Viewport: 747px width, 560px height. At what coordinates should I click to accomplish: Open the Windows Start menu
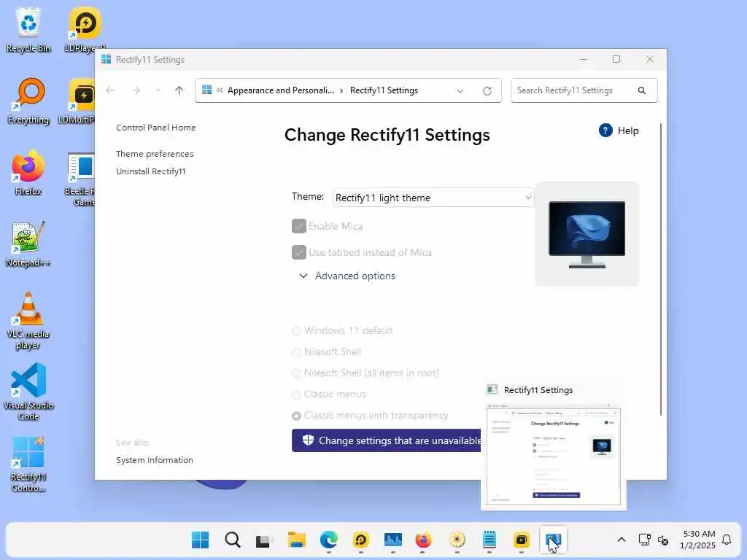(200, 540)
